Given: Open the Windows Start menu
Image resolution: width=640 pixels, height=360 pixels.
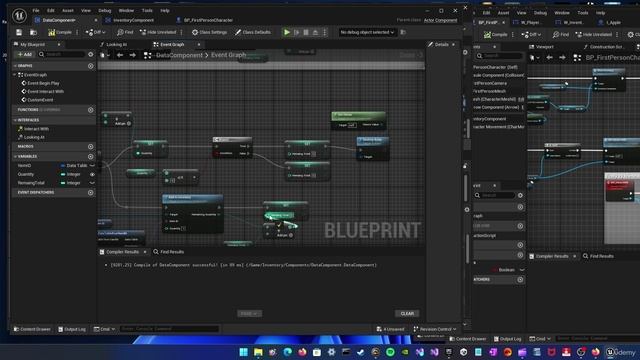Looking at the screenshot, I should 244,352.
